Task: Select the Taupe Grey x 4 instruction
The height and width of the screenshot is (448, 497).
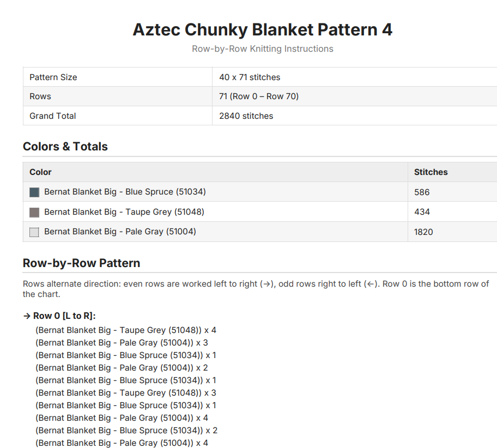Action: point(126,330)
